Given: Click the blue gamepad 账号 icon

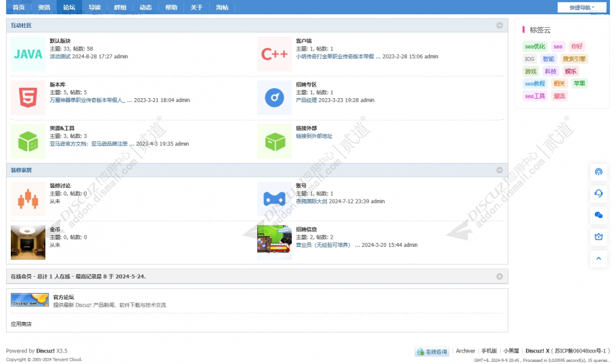Looking at the screenshot, I should click(x=274, y=199).
